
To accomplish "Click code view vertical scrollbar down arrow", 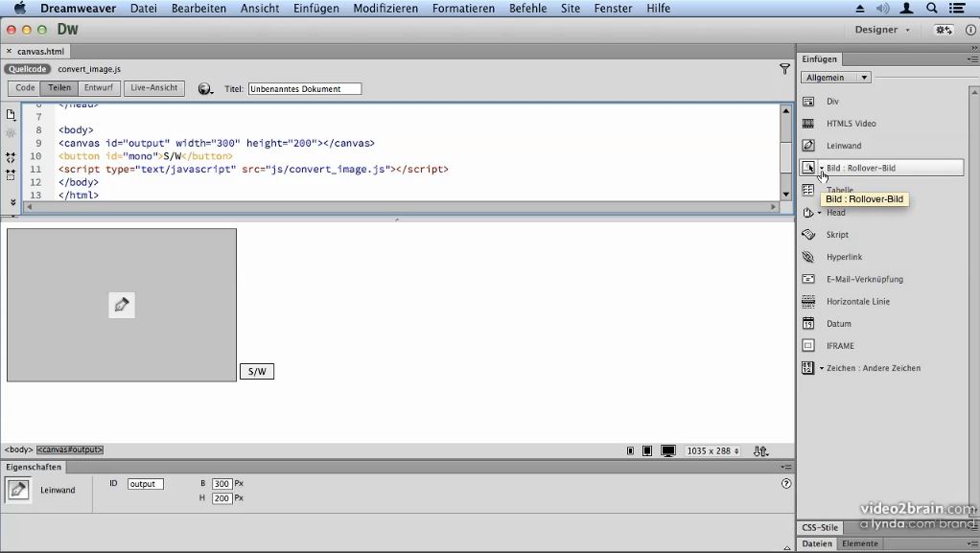I will pyautogui.click(x=785, y=195).
